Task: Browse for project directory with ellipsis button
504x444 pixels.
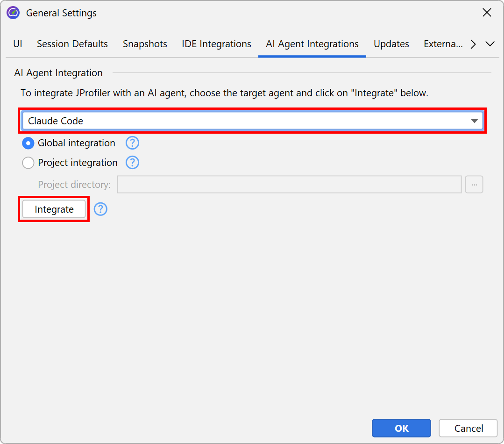Action: pos(474,185)
